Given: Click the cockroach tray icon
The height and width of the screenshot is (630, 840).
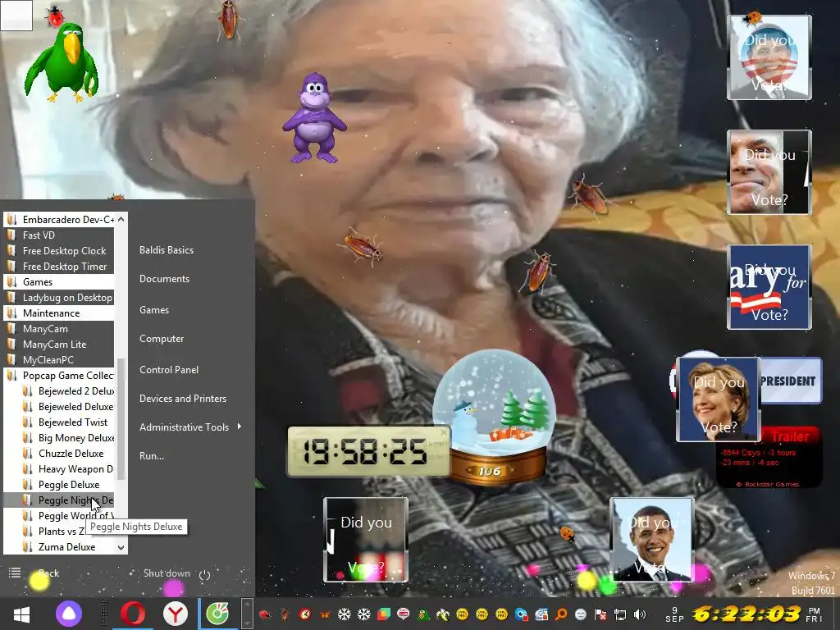Looking at the screenshot, I should (285, 614).
